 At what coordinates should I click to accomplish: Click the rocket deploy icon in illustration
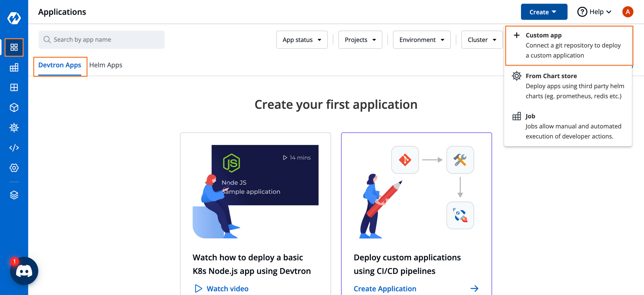click(460, 215)
